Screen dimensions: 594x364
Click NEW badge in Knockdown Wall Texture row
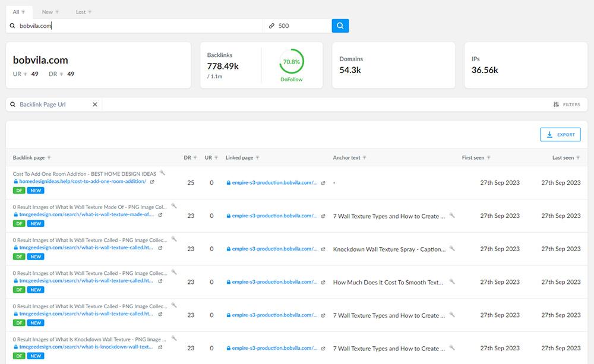(36, 356)
